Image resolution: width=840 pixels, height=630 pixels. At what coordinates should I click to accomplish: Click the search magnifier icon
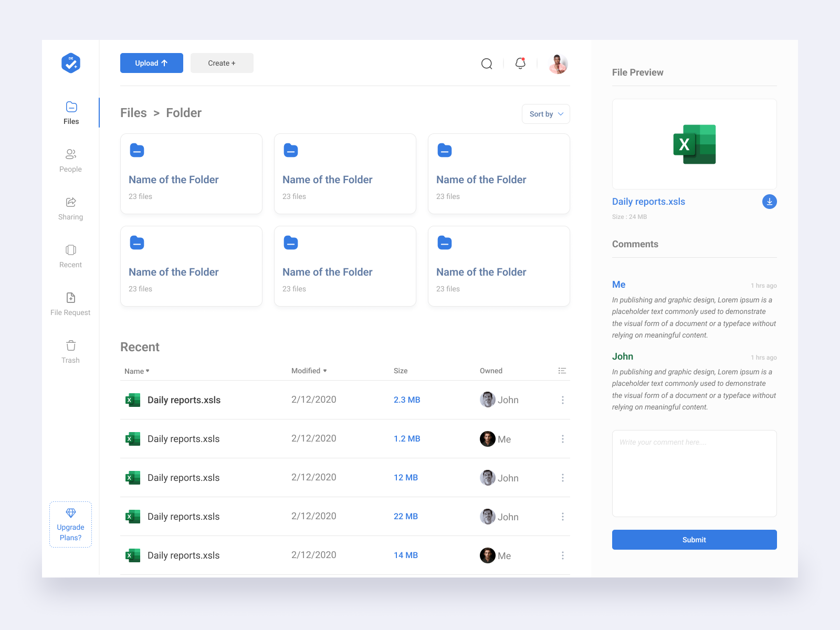486,64
